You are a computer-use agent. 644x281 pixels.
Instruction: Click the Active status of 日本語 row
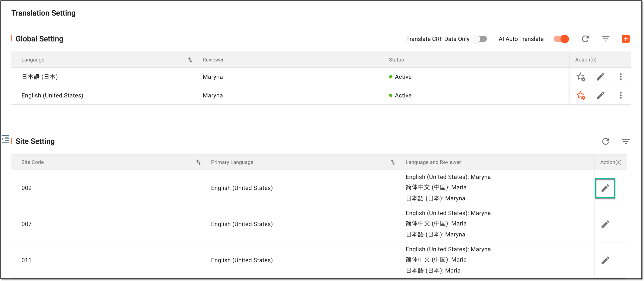point(400,77)
